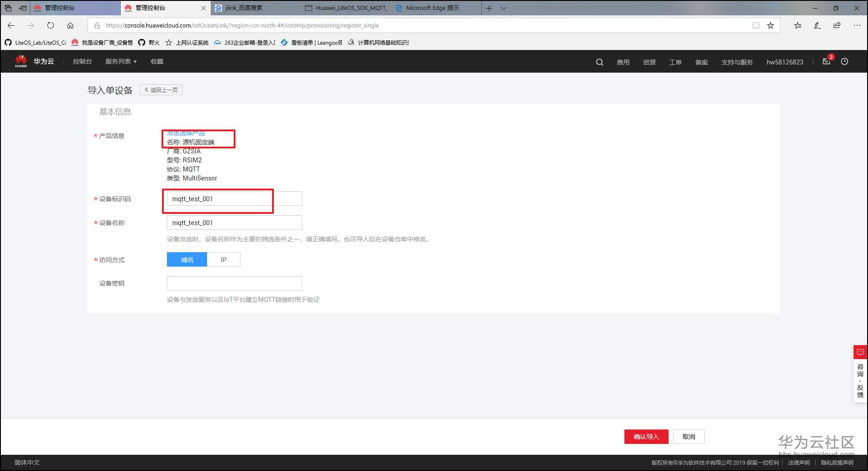This screenshot has width=868, height=471.
Task: Open the 我是设备厂商 bookmark
Action: coord(102,42)
